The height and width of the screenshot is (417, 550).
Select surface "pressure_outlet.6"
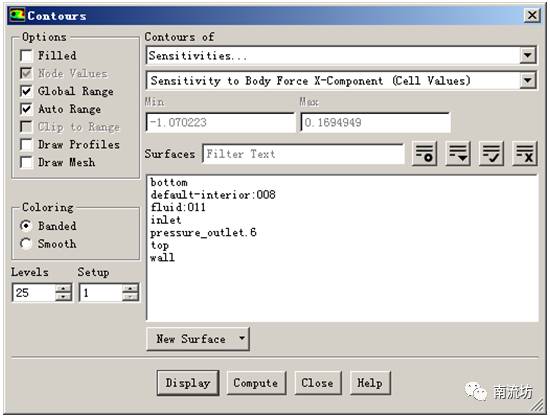pos(203,233)
